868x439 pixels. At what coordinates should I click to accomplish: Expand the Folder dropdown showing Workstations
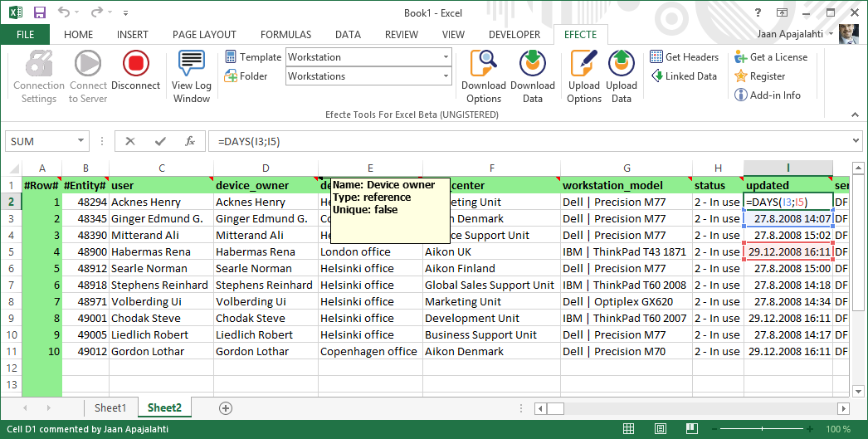[x=446, y=76]
